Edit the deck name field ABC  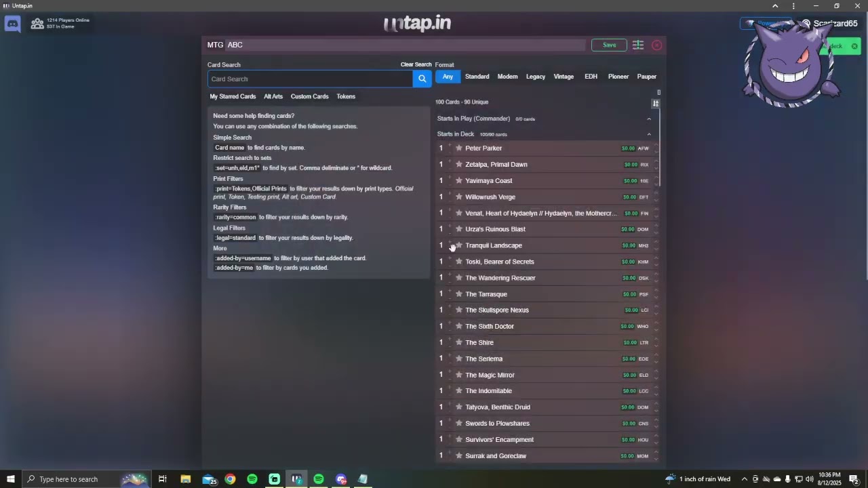(x=406, y=45)
